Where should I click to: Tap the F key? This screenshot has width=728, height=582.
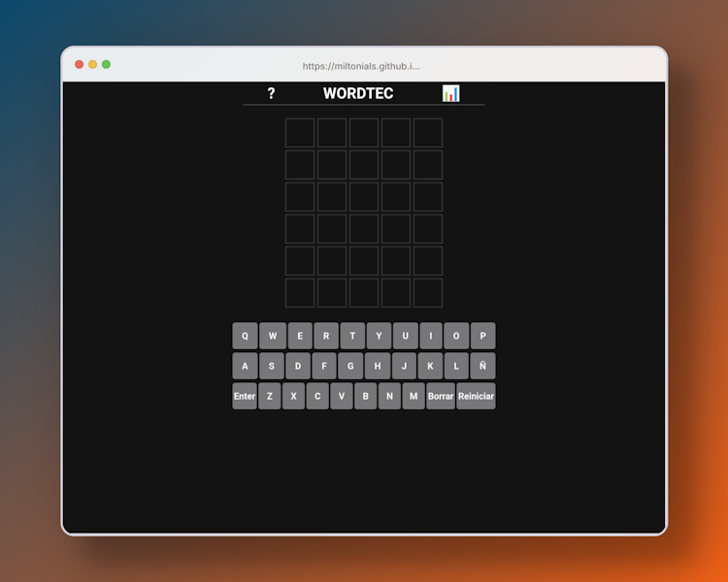[x=324, y=366]
